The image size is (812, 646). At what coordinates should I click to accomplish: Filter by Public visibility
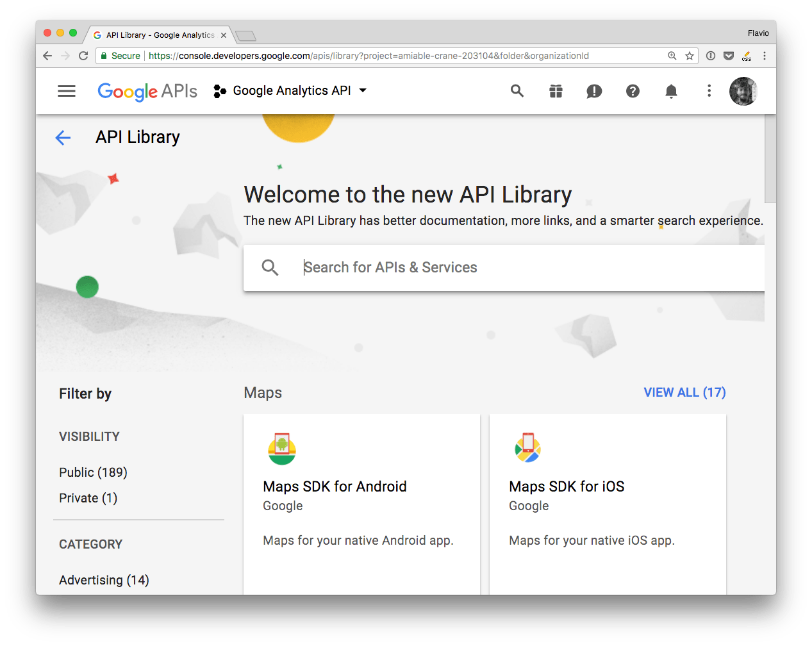coord(93,472)
